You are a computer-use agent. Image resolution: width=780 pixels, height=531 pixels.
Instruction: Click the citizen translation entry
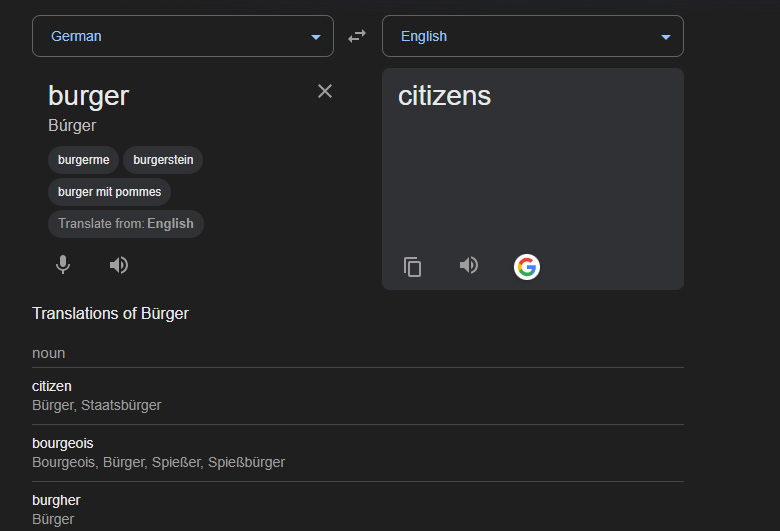coord(52,386)
